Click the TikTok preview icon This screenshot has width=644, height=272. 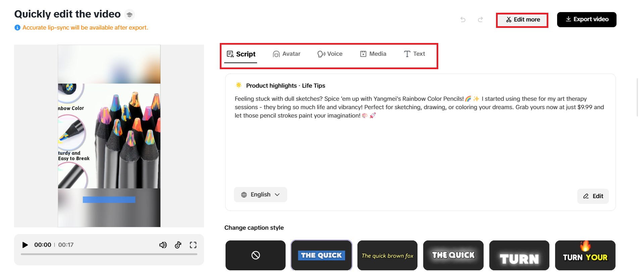[178, 245]
